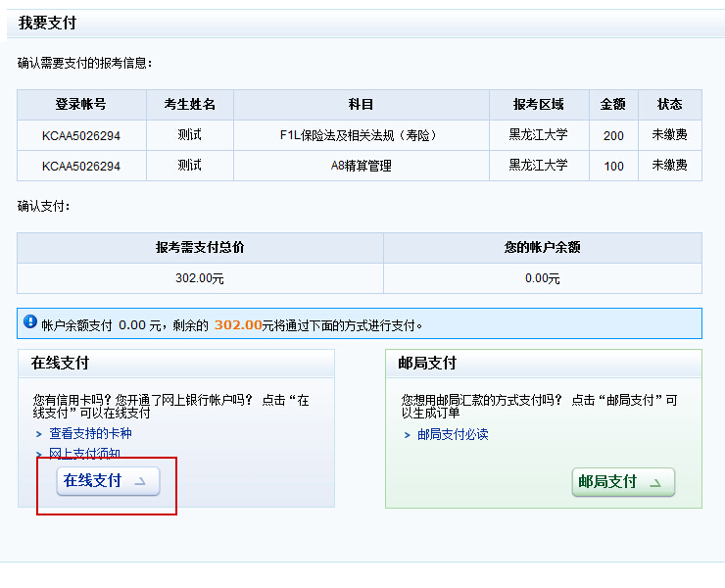Click the arrow bullet beside 查看支持的卡种

[38, 433]
